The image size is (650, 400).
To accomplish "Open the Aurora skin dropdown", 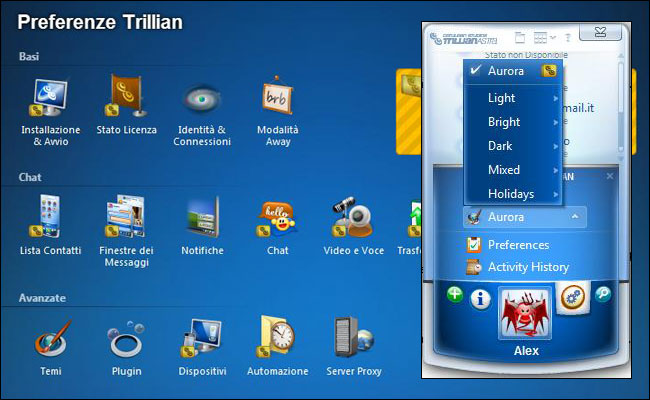I will tap(525, 217).
